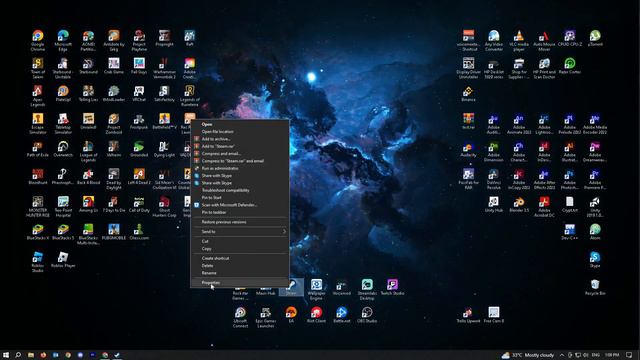Screen dimensions: 640x360
Task: Click the Satisfactory desktop shortcut
Action: pos(164,93)
